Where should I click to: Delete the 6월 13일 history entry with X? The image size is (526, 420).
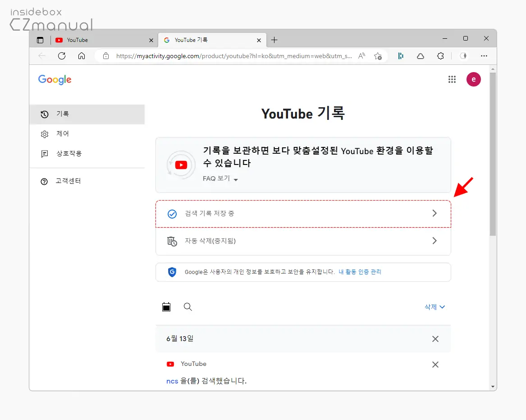[435, 339]
